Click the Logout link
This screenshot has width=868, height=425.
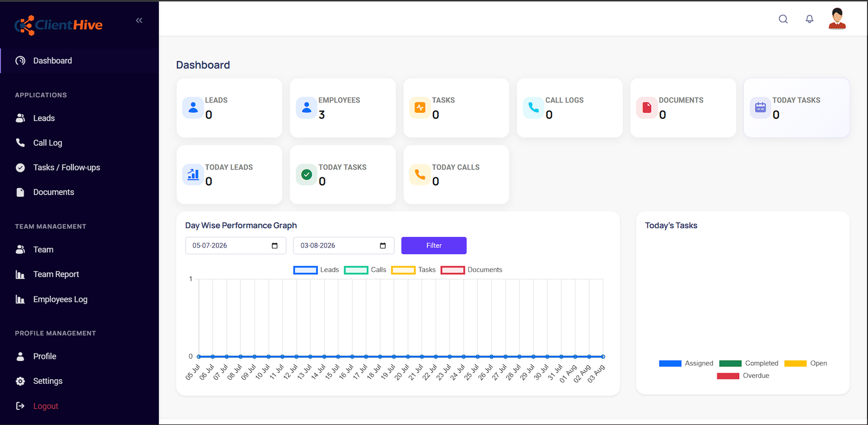[x=46, y=406]
